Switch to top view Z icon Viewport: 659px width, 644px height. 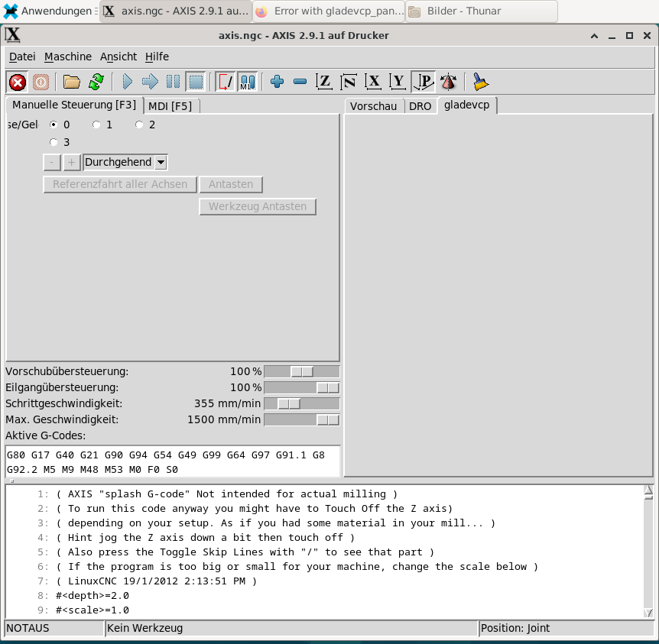(x=324, y=82)
